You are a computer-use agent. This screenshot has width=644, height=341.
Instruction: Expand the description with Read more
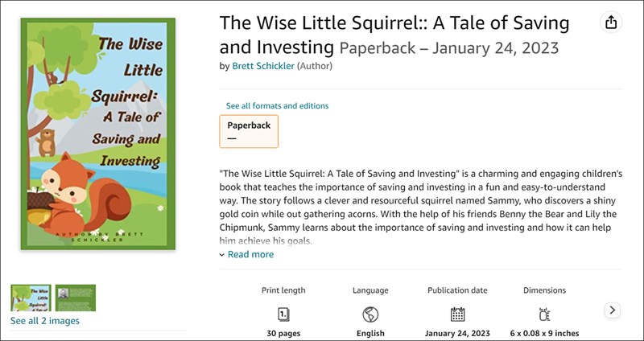point(250,254)
